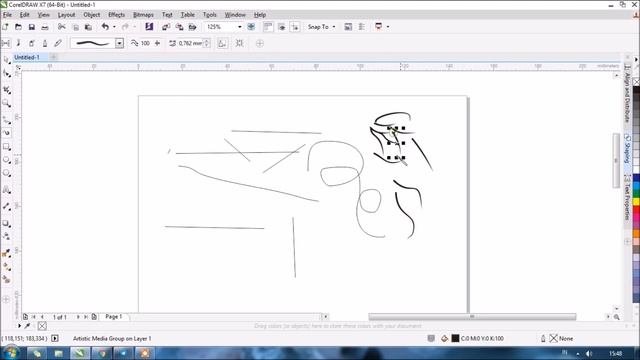Image resolution: width=640 pixels, height=360 pixels.
Task: Cut the selected object
Action: pyautogui.click(x=62, y=27)
